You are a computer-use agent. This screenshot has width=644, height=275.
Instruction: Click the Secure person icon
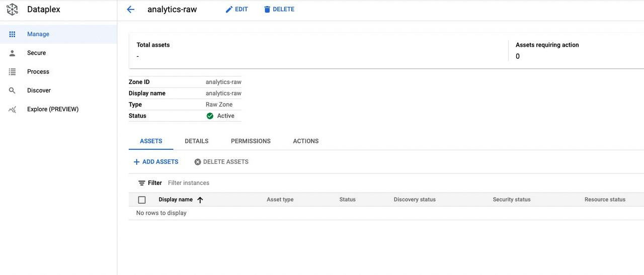(x=13, y=53)
